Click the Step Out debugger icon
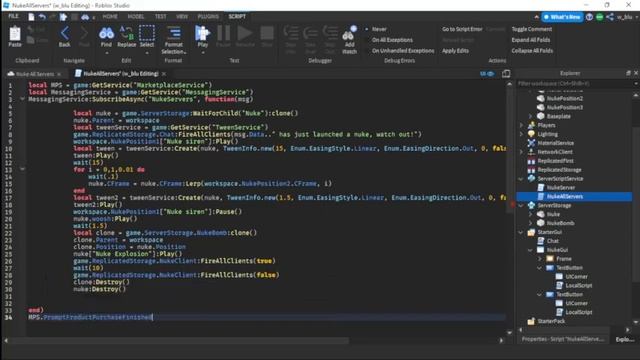This screenshot has height=360, width=640. (330, 33)
